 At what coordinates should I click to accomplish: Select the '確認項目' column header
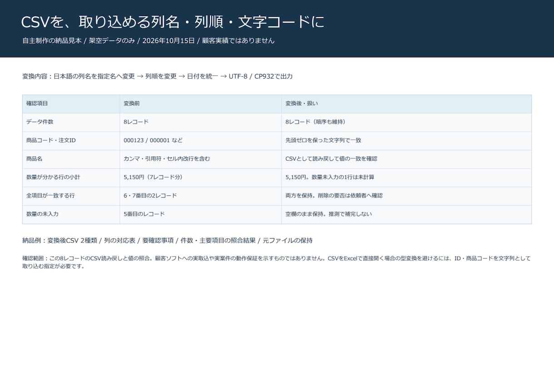(71, 104)
